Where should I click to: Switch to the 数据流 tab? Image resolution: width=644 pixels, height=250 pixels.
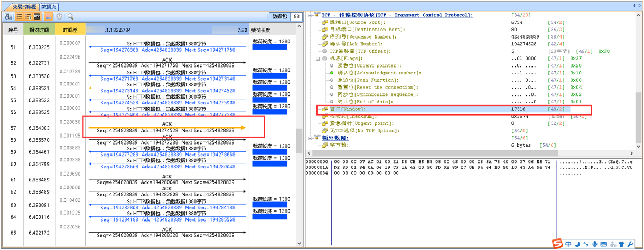click(49, 6)
